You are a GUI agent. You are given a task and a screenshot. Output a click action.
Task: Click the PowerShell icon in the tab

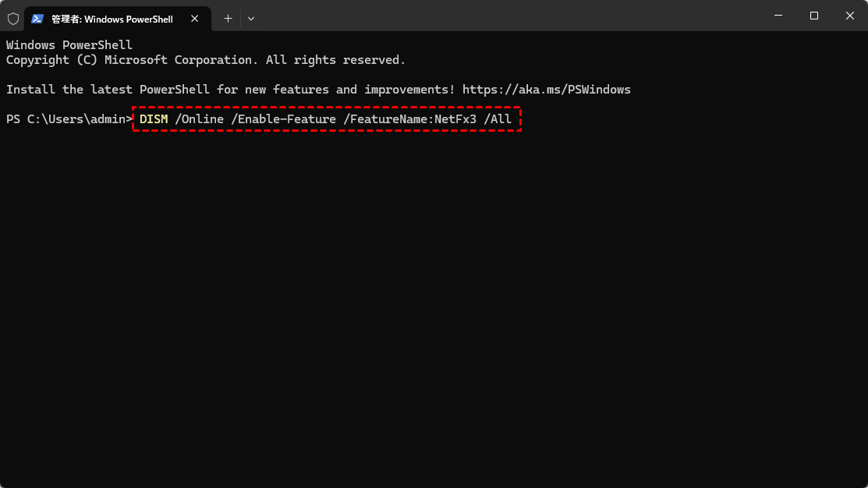tap(37, 19)
